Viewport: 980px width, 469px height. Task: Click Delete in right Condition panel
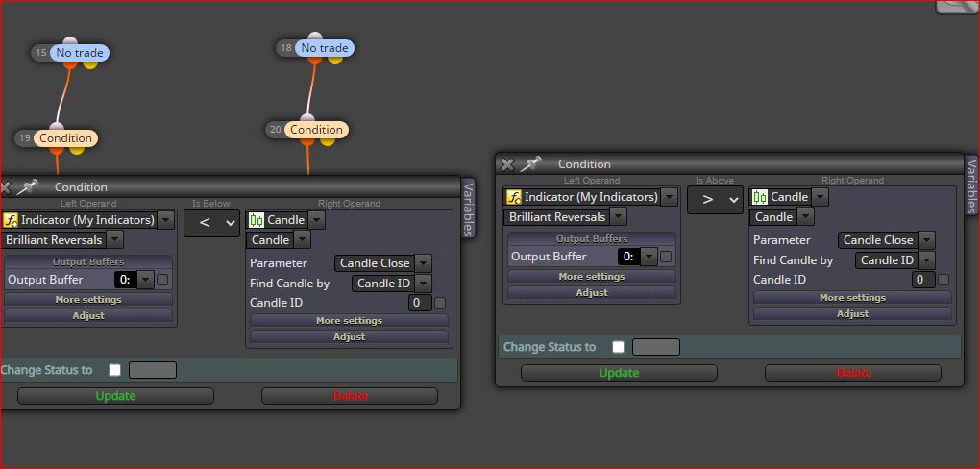click(853, 373)
